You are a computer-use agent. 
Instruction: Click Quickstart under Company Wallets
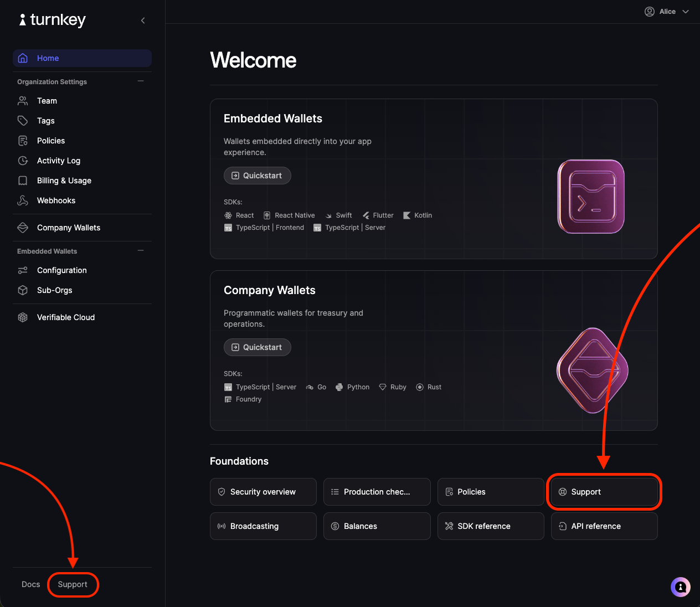(258, 347)
